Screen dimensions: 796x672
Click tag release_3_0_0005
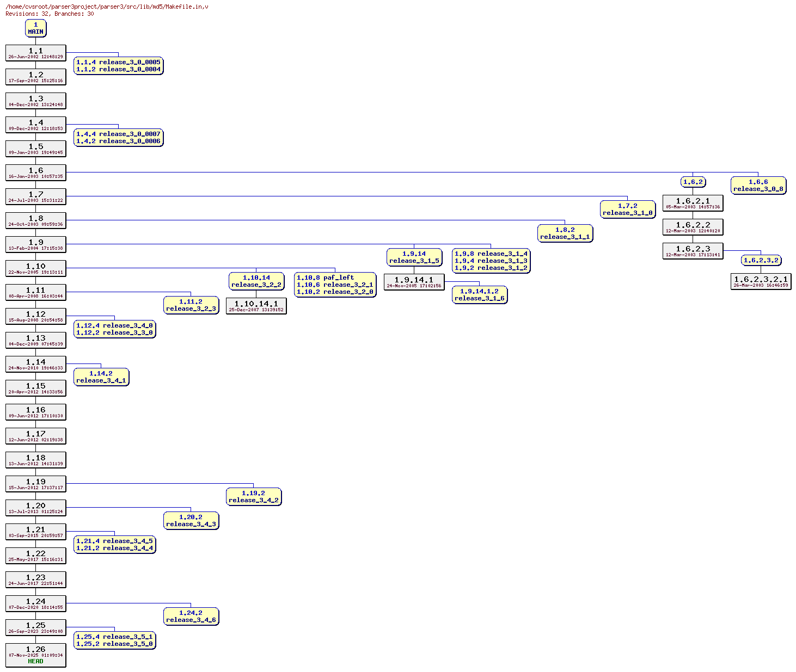[x=130, y=62]
